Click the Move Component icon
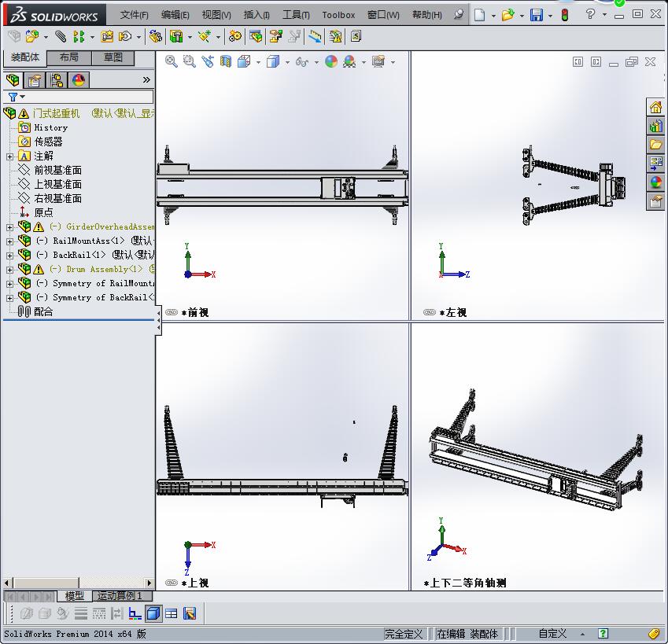 (x=125, y=37)
